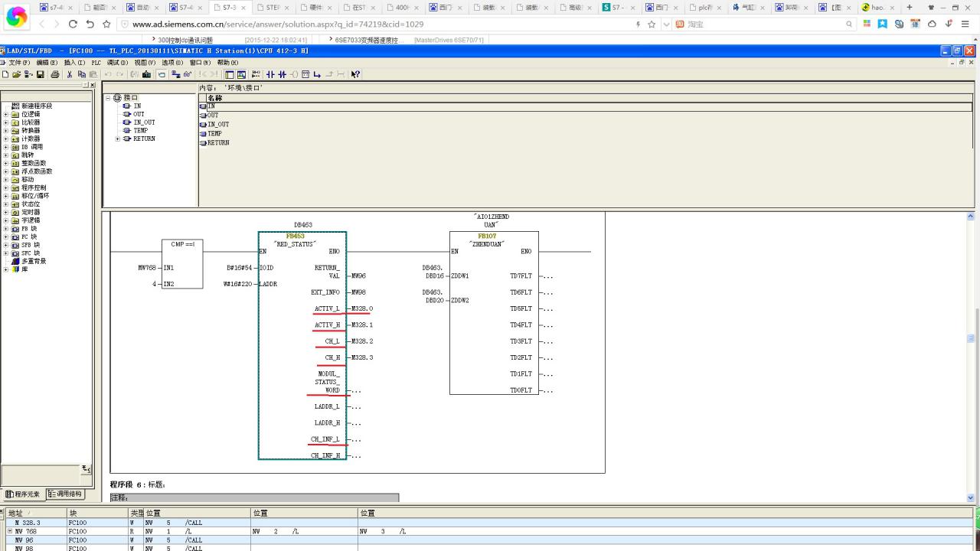The height and width of the screenshot is (551, 980).
Task: Insert an output coil element
Action: click(x=294, y=74)
